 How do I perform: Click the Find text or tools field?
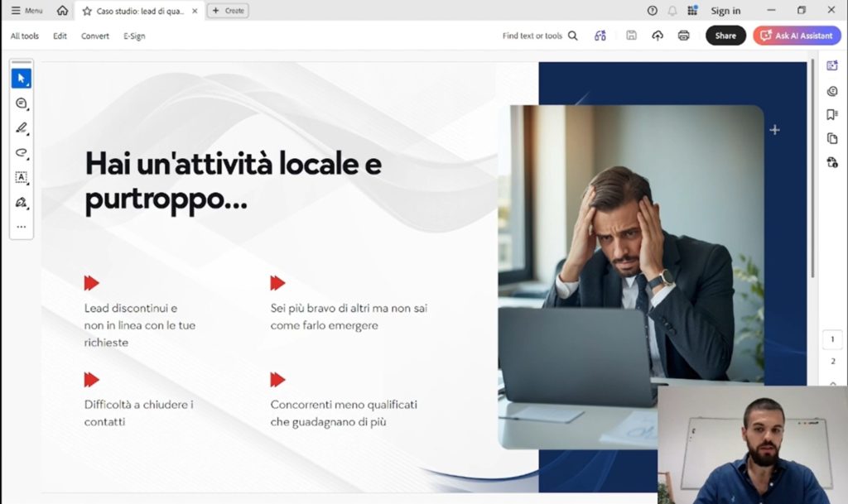point(532,36)
